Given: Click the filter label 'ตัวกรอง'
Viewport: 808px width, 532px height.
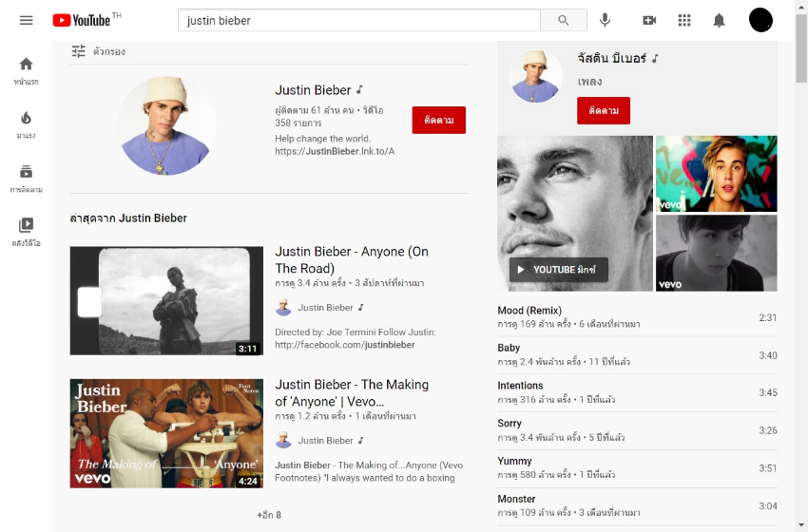Looking at the screenshot, I should 109,51.
